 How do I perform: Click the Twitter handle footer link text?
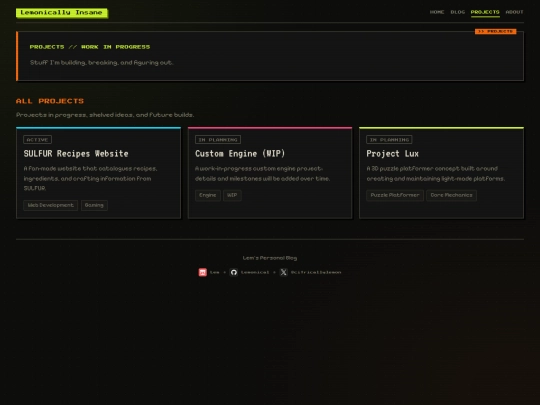click(316, 272)
